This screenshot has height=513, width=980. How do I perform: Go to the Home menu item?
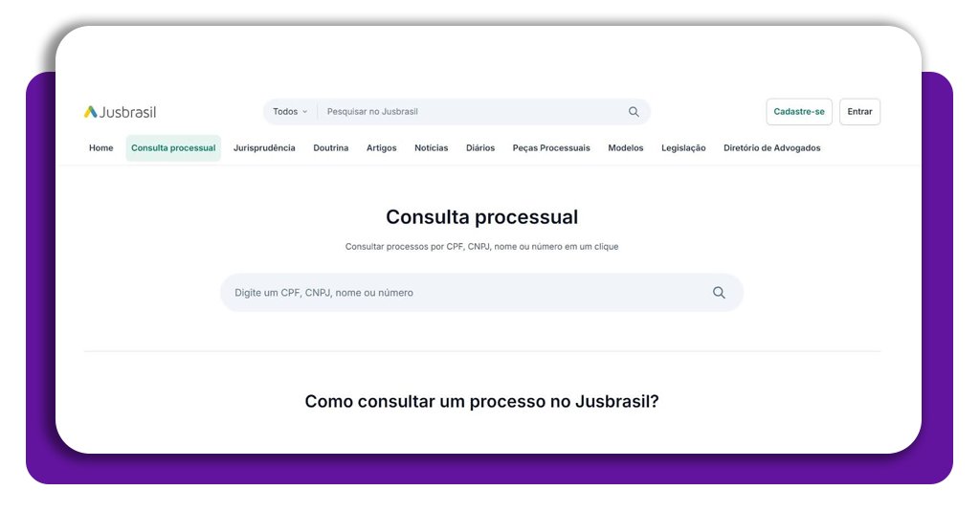(101, 148)
